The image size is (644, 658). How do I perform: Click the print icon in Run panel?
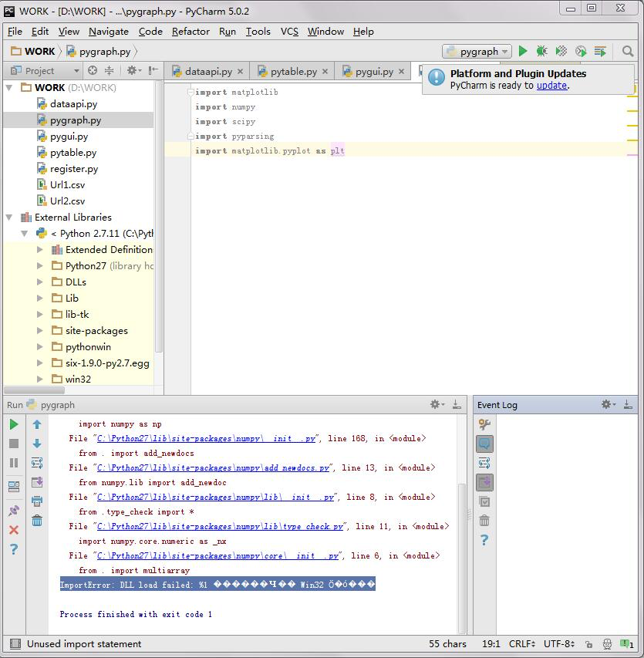pos(37,501)
